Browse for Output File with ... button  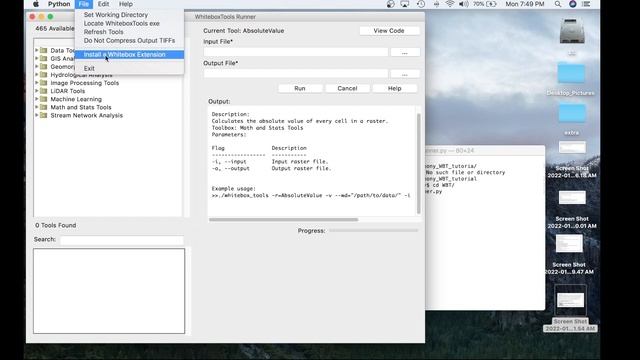(x=405, y=74)
